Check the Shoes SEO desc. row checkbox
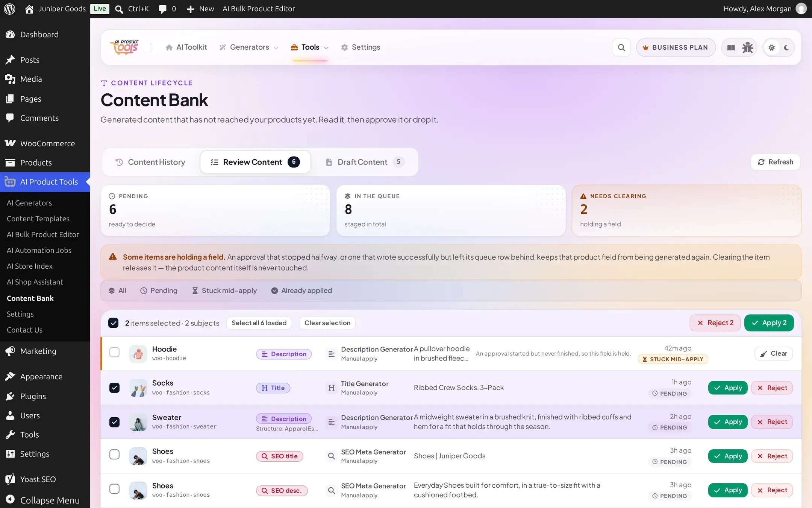Viewport: 812px width, 508px height. tap(114, 489)
